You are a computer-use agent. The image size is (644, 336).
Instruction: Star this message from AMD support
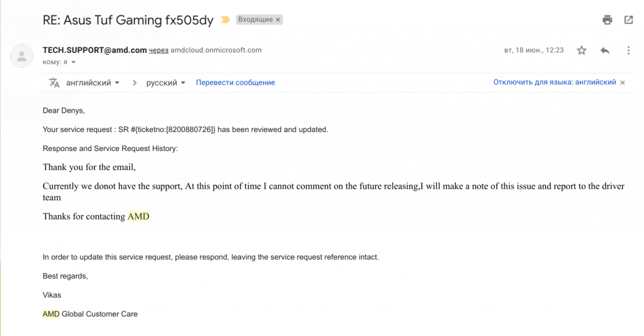[582, 50]
